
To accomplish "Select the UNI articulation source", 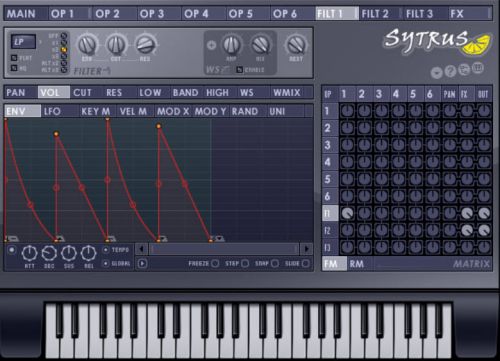I will 286,111.
